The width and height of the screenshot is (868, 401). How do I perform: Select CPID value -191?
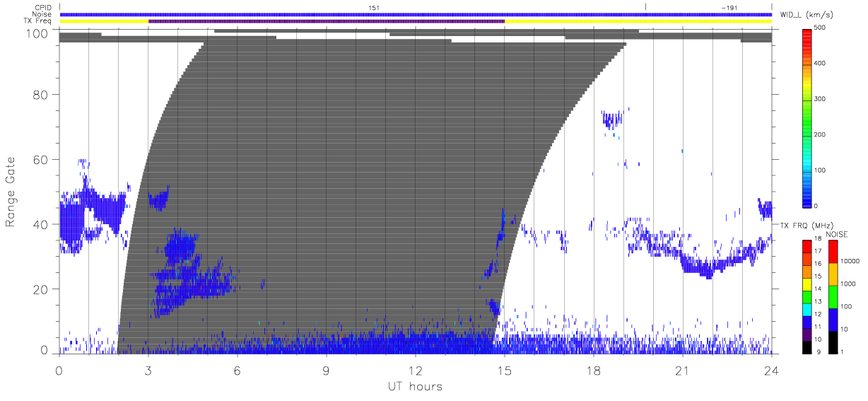coord(729,7)
